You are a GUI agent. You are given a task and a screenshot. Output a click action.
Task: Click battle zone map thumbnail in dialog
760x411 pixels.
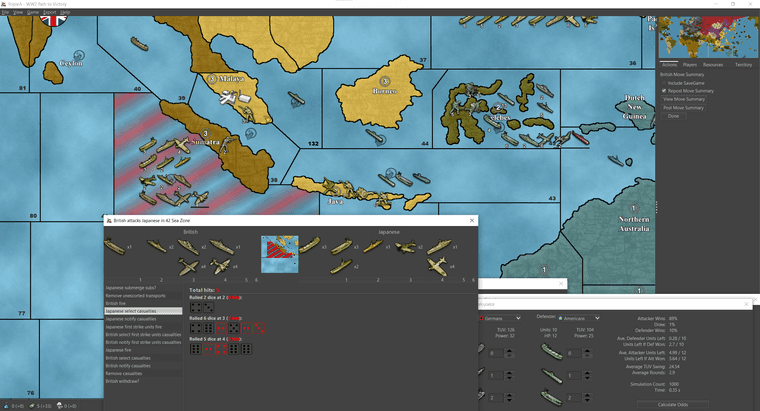coord(280,254)
